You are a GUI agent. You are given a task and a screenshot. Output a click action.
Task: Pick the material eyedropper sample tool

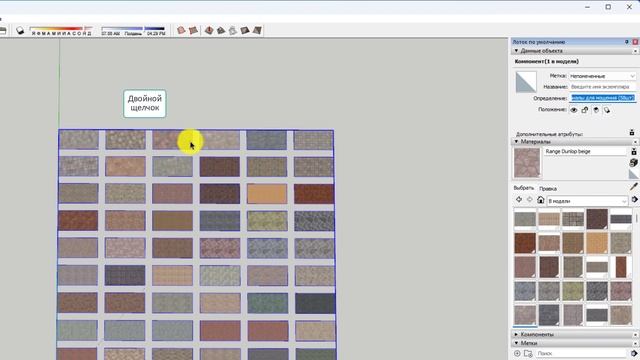[x=633, y=187]
